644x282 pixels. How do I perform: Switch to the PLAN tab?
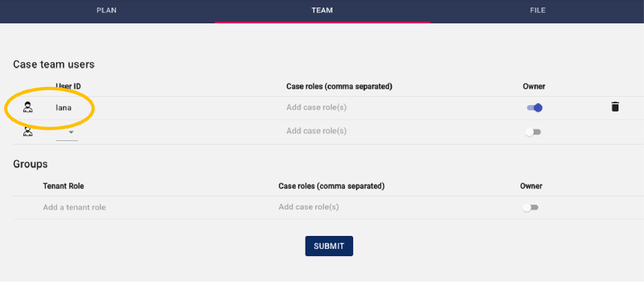click(x=106, y=10)
